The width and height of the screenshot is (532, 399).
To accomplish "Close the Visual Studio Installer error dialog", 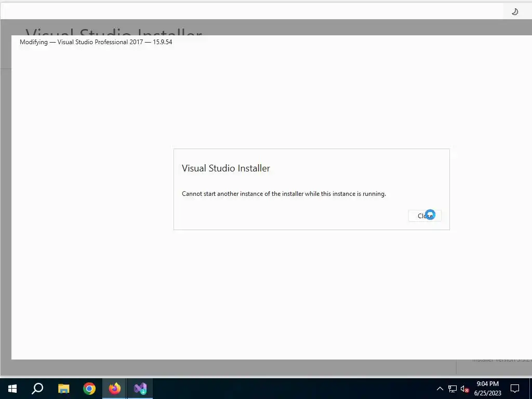I will 425,216.
